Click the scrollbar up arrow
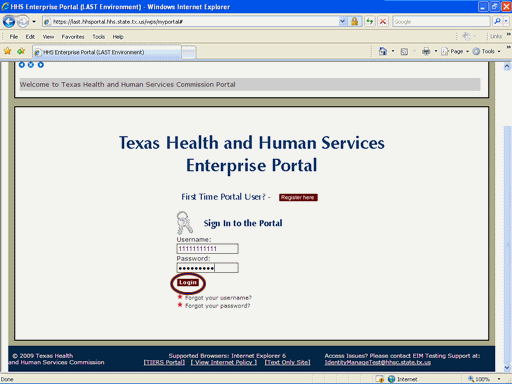512x384 pixels. pos(507,66)
